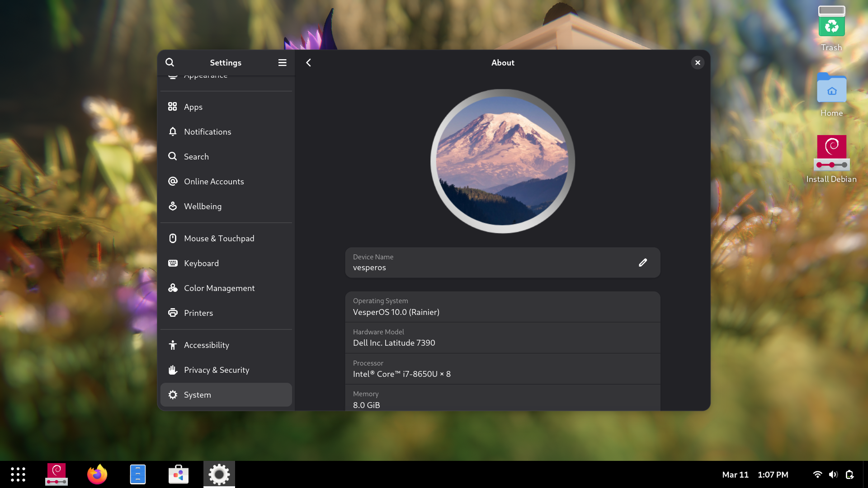The width and height of the screenshot is (868, 488).
Task: Click the Search magnifier icon in sidebar list
Action: 172,156
